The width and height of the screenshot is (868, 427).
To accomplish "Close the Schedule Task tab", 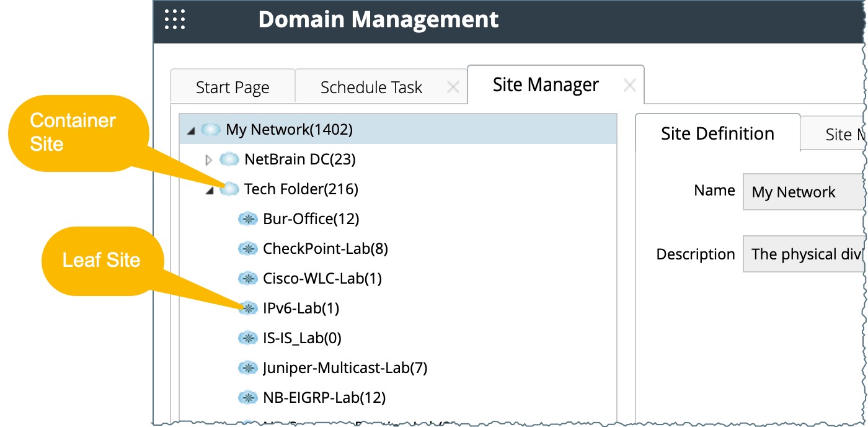I will click(453, 88).
